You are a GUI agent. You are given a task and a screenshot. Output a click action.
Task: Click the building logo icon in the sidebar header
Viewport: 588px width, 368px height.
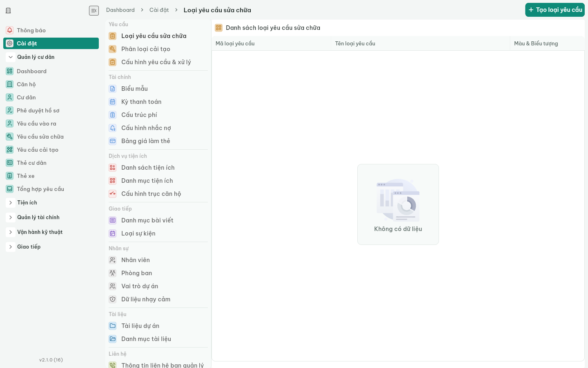click(x=8, y=11)
